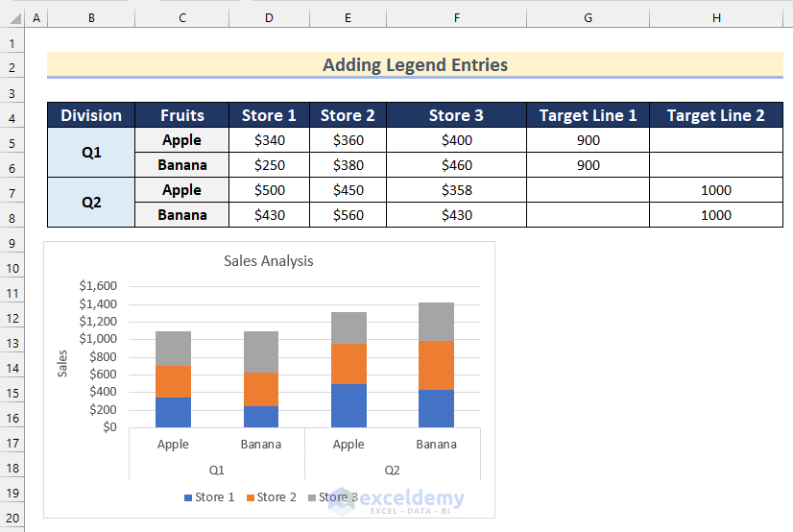This screenshot has width=793, height=532.
Task: Click the Q2 category axis label
Action: pyautogui.click(x=392, y=470)
